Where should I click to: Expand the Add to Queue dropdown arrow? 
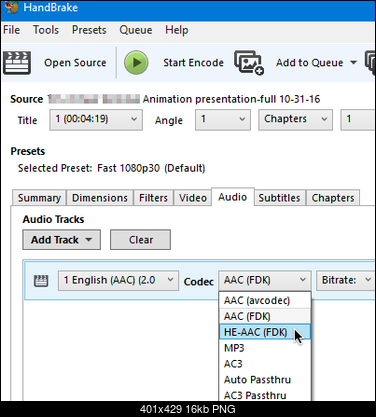coord(353,62)
